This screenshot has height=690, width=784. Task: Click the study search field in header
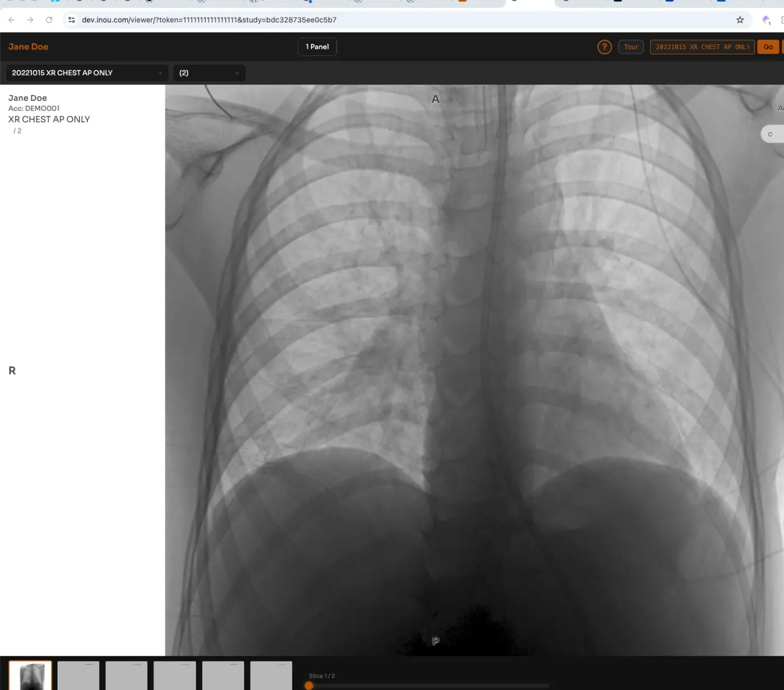pyautogui.click(x=702, y=47)
